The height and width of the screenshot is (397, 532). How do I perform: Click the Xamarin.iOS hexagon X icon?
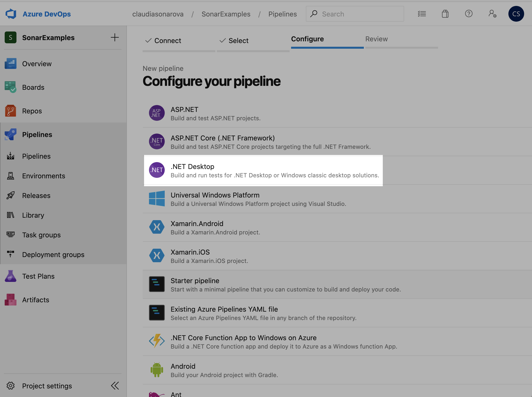157,256
